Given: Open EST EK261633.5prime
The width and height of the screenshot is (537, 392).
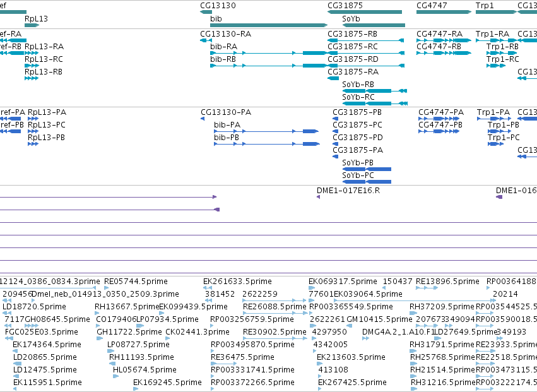Looking at the screenshot, I should 237,282.
